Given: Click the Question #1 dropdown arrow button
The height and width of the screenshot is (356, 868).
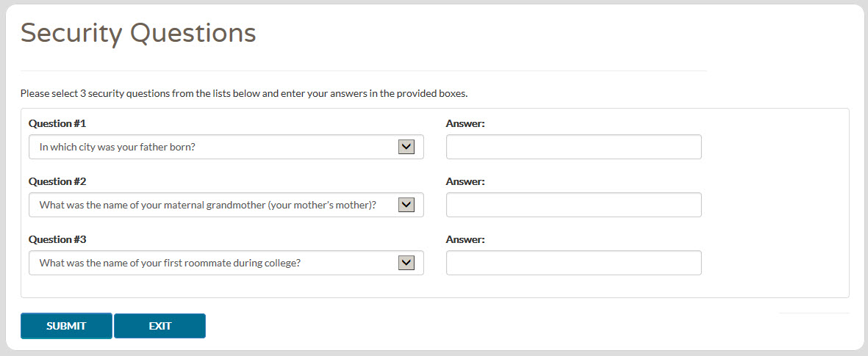Looking at the screenshot, I should tap(406, 147).
